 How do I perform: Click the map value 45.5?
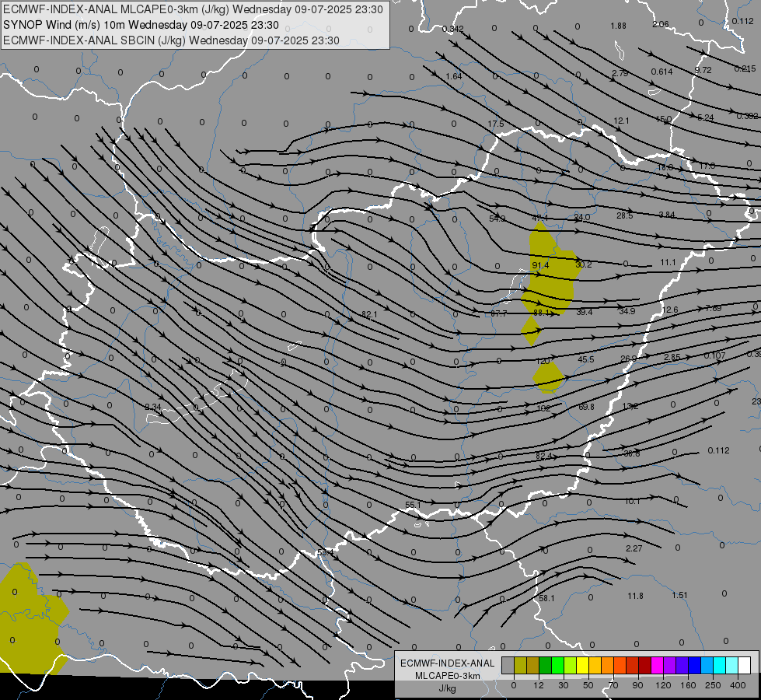pyautogui.click(x=586, y=359)
